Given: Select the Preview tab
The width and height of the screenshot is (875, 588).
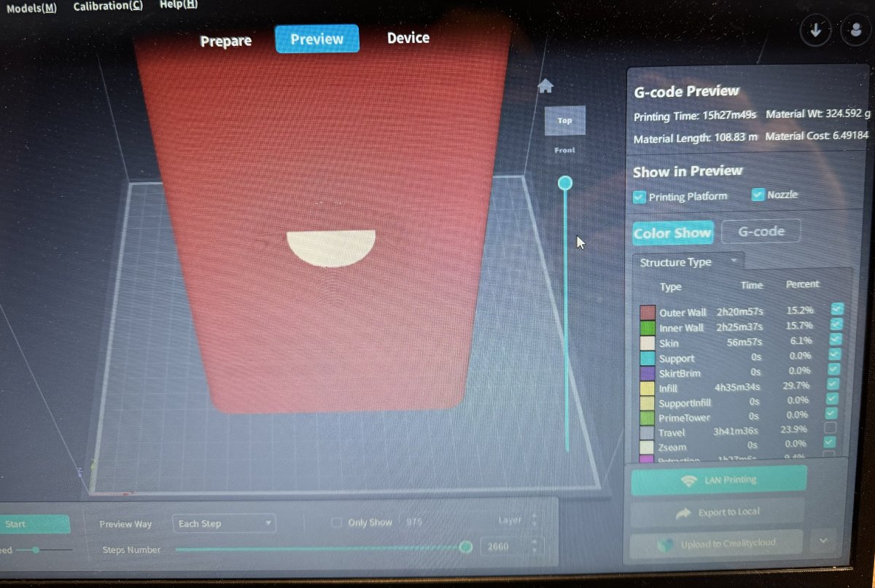Looking at the screenshot, I should [x=317, y=39].
